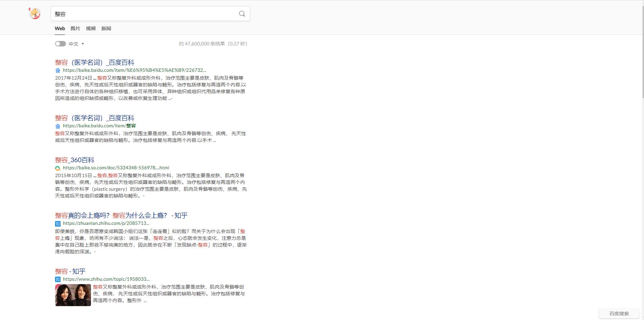Click Zhihu favicon beside zhihu.com/topic URL
The height and width of the screenshot is (320, 644).
tap(58, 279)
